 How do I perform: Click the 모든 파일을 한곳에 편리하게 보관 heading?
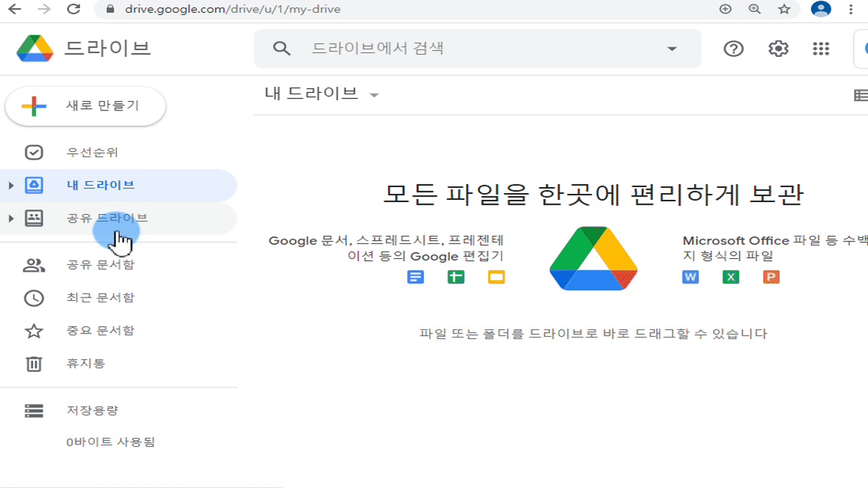(593, 195)
